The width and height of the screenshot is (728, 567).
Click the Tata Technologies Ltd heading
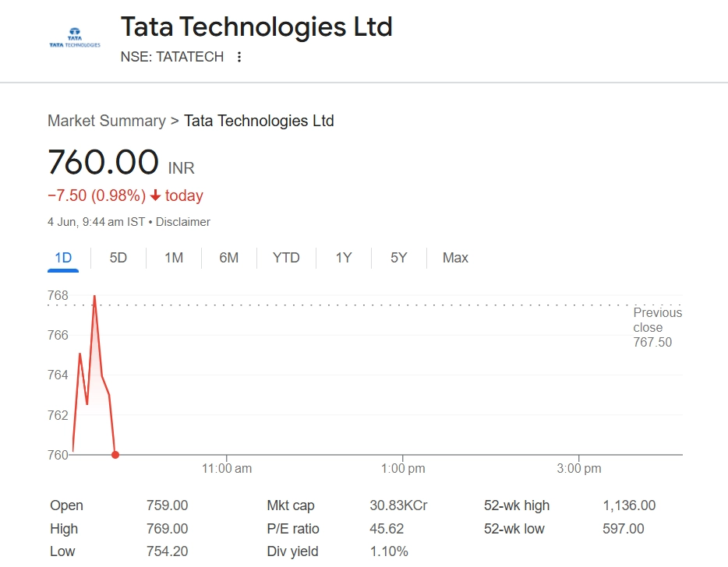pos(256,27)
